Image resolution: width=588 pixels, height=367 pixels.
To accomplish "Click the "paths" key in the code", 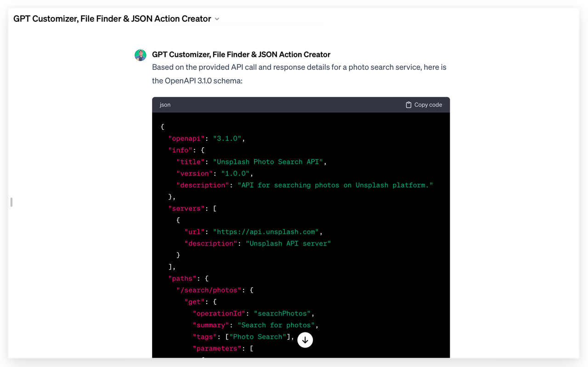I will tap(182, 278).
